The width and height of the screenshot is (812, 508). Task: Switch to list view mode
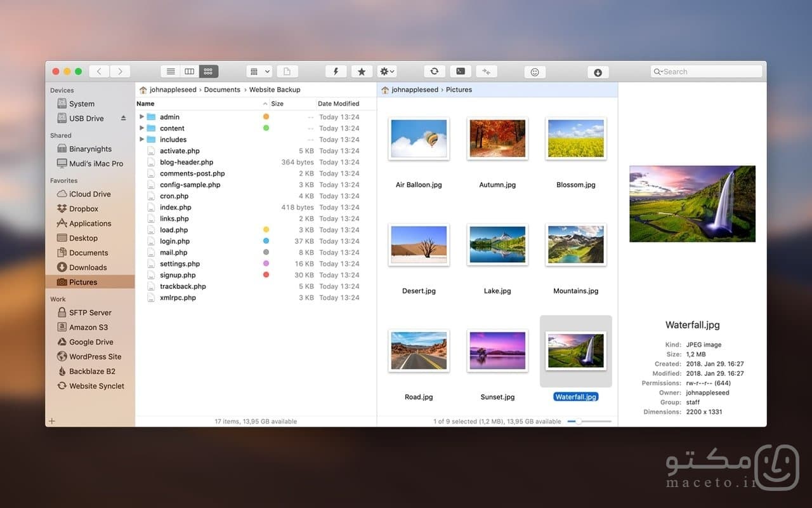pyautogui.click(x=170, y=72)
